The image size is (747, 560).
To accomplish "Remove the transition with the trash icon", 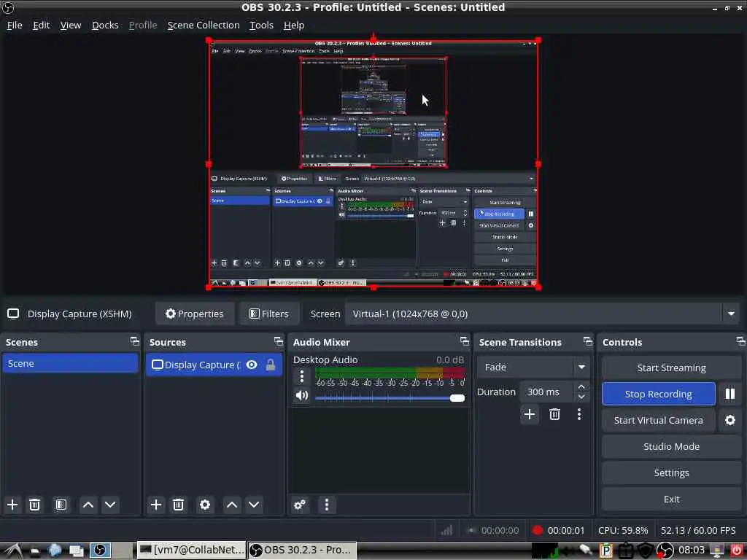I will click(x=554, y=414).
